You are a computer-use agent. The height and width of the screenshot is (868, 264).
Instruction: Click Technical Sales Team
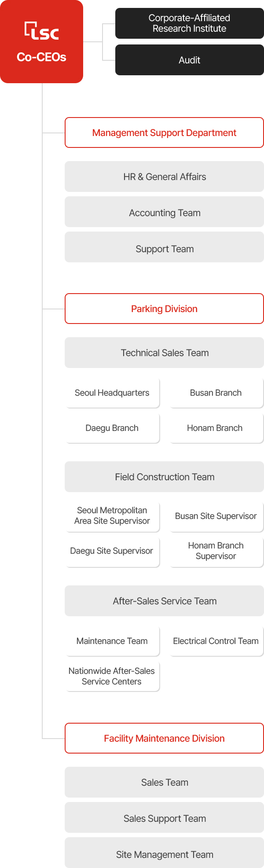click(164, 353)
